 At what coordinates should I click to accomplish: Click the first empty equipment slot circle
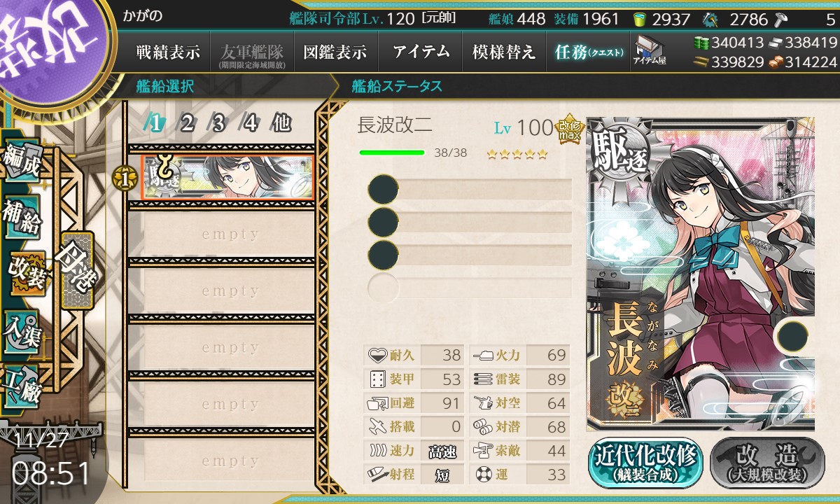(x=383, y=190)
